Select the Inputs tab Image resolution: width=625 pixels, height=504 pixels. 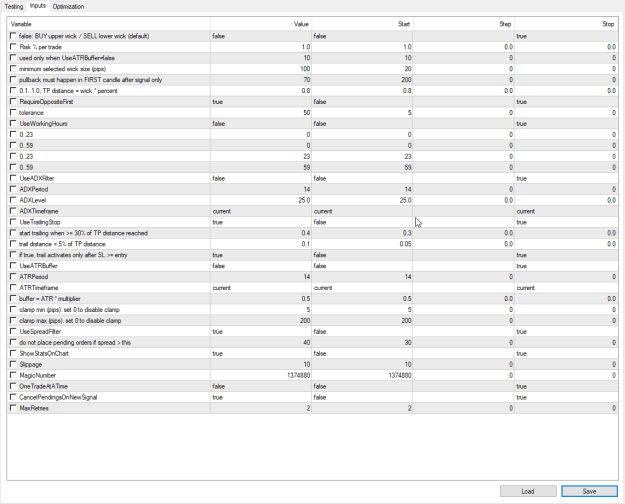pos(38,6)
